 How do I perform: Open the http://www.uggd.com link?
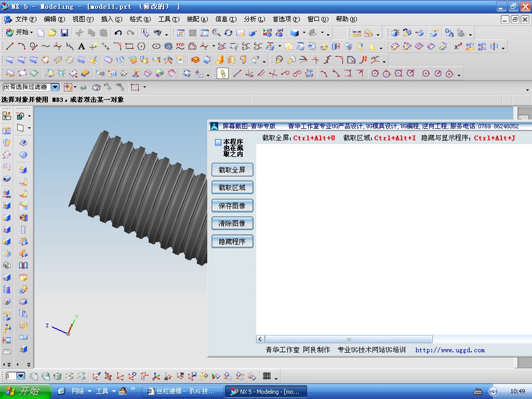pos(450,350)
